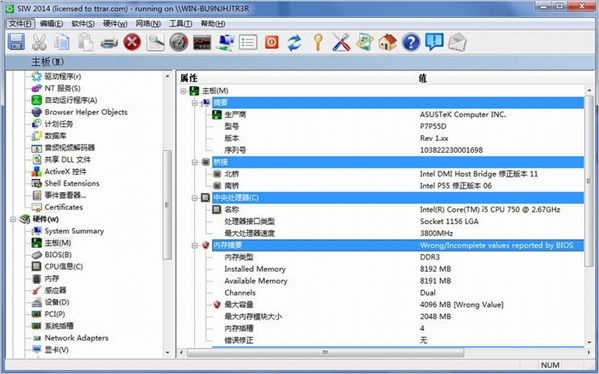This screenshot has height=374, width=599.
Task: Select 自动运行程序(A) tree item
Action: click(71, 100)
